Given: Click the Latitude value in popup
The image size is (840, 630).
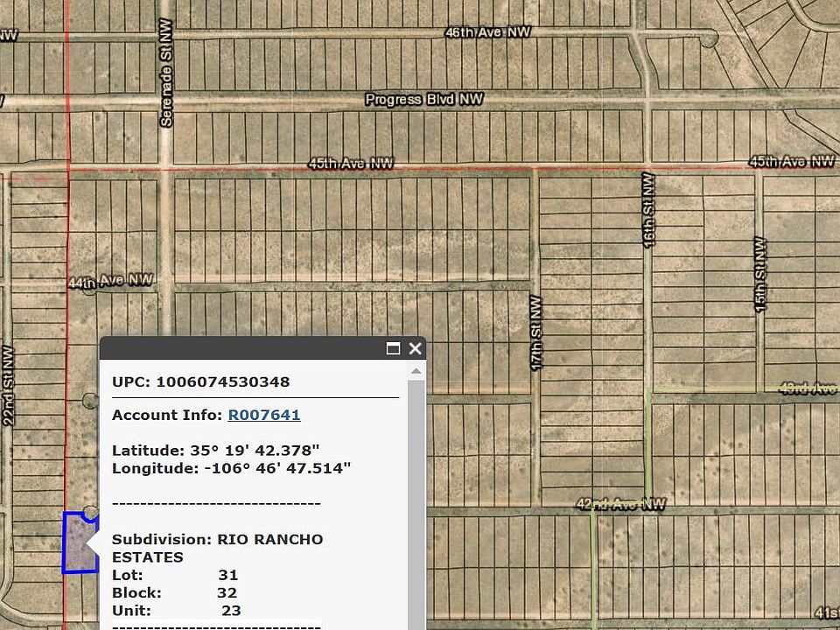Looking at the screenshot, I should [x=255, y=451].
